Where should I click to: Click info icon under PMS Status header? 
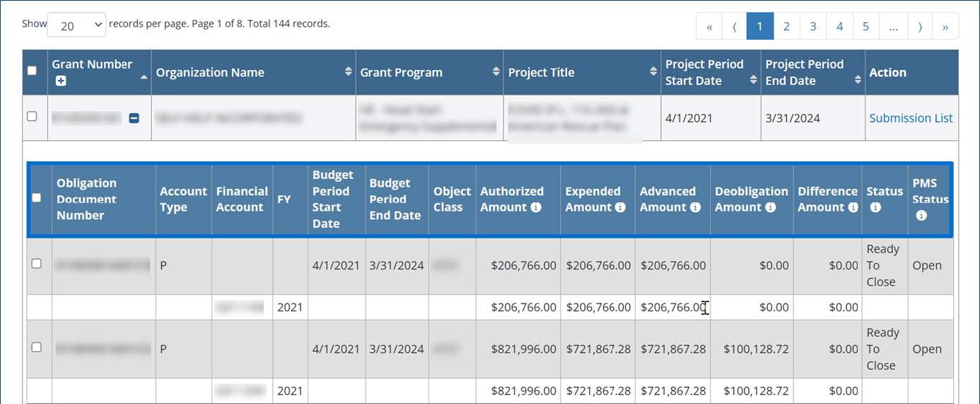pos(921,216)
